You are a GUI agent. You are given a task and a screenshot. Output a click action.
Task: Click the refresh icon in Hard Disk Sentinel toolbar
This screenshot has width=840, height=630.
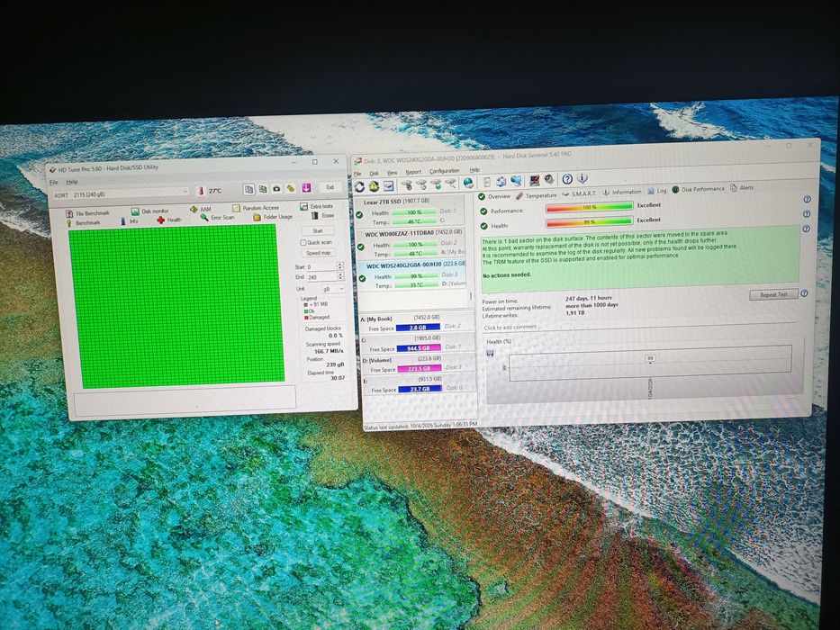pyautogui.click(x=359, y=187)
